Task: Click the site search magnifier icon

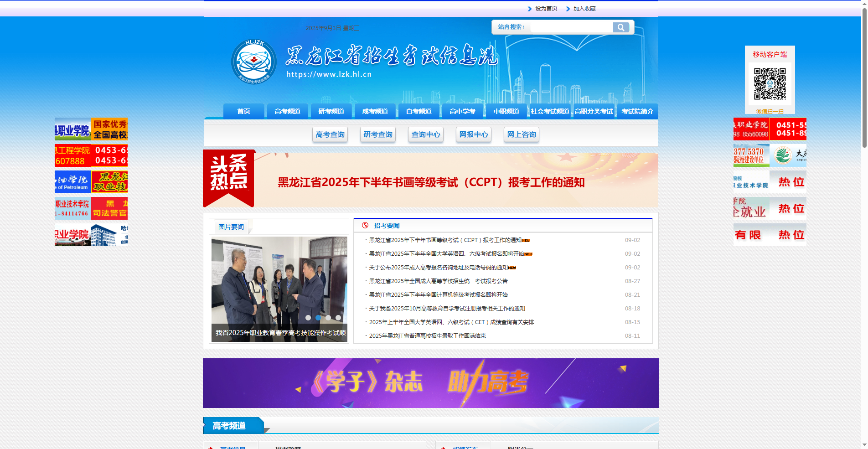Action: (622, 27)
